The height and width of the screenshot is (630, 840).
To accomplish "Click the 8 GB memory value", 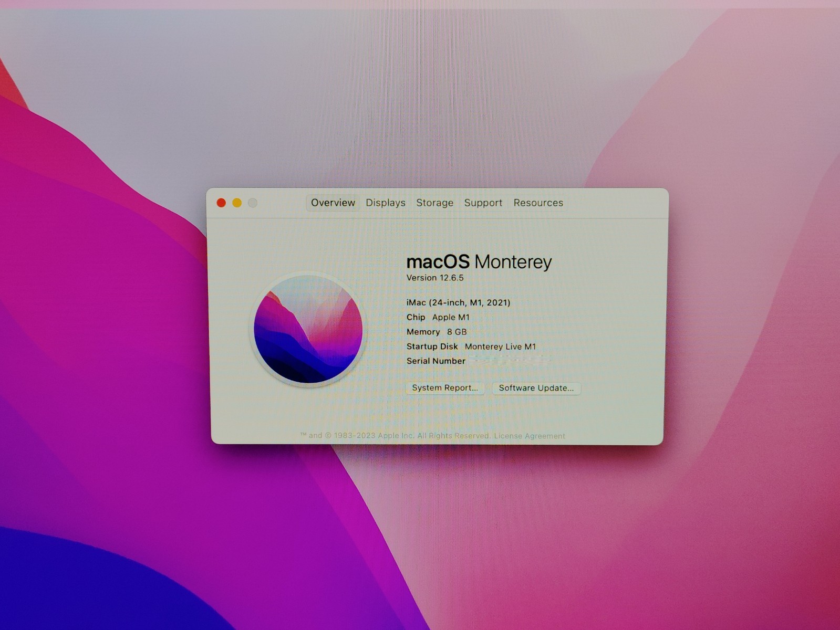I will tap(457, 332).
